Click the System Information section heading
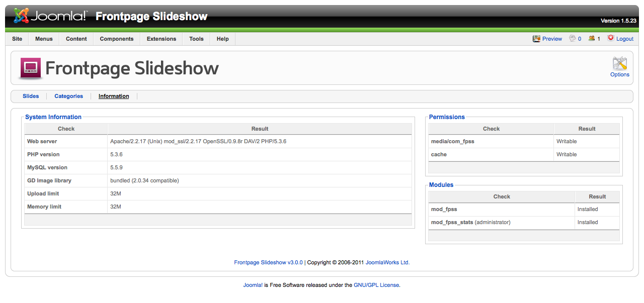The image size is (644, 303). 53,117
